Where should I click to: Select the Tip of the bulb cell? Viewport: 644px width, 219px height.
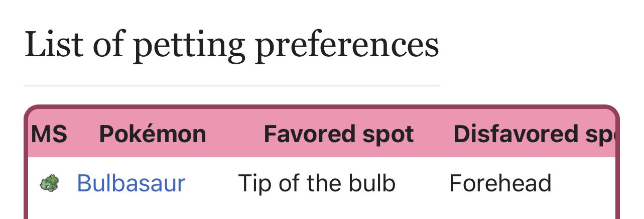coord(317,183)
